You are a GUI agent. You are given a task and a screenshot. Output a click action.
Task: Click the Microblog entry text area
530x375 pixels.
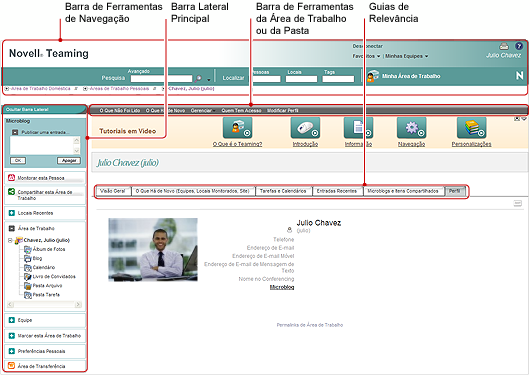pos(45,145)
